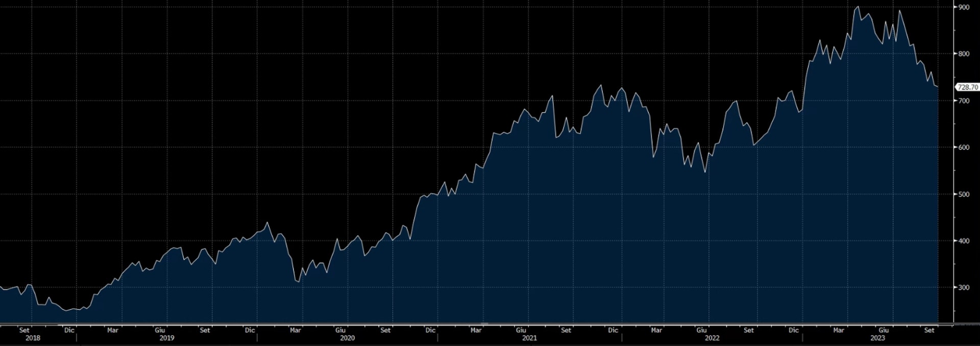
Task: Select the 700 value on price axis
Action: pyautogui.click(x=964, y=101)
